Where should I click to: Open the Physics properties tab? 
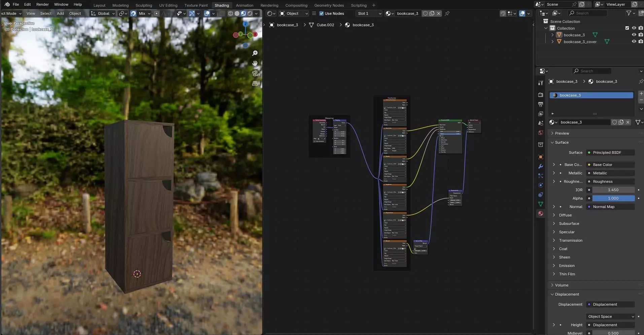[x=541, y=185]
